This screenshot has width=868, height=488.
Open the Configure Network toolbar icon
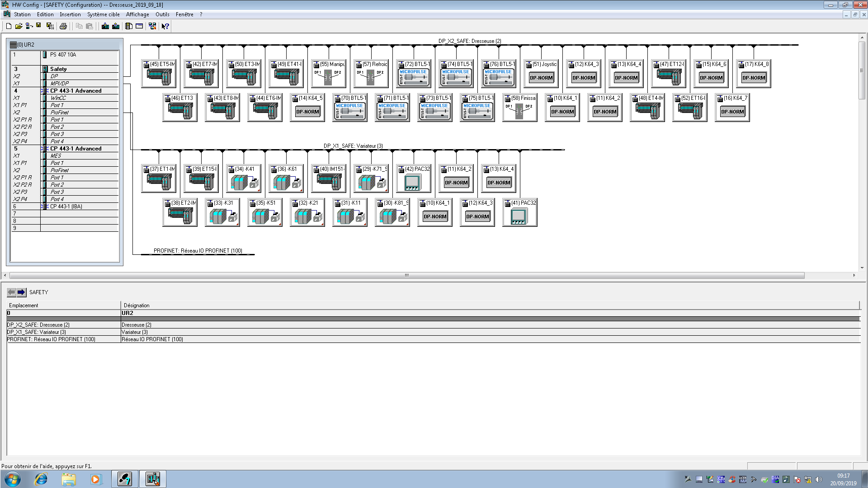tap(152, 26)
